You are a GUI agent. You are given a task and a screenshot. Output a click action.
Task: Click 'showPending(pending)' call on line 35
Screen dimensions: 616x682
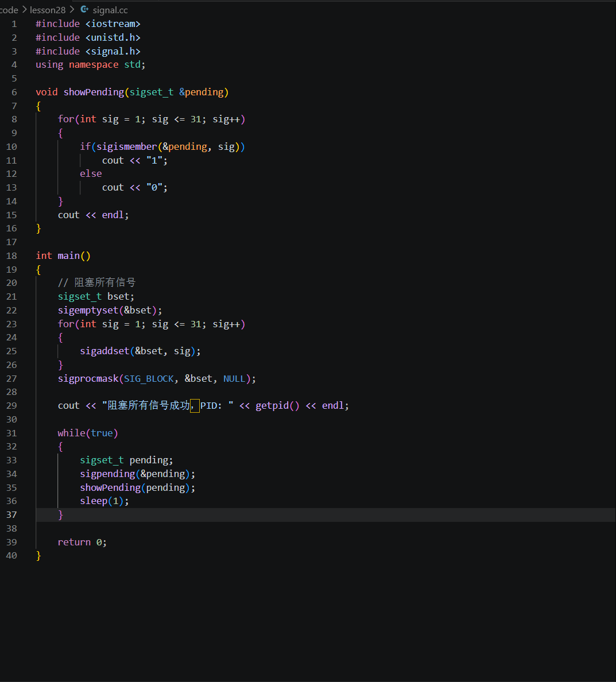point(135,487)
